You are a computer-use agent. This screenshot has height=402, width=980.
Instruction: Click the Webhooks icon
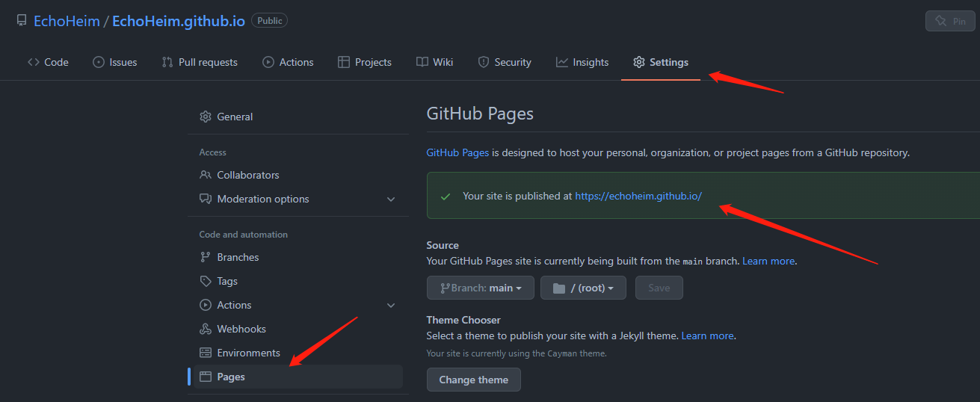[206, 329]
